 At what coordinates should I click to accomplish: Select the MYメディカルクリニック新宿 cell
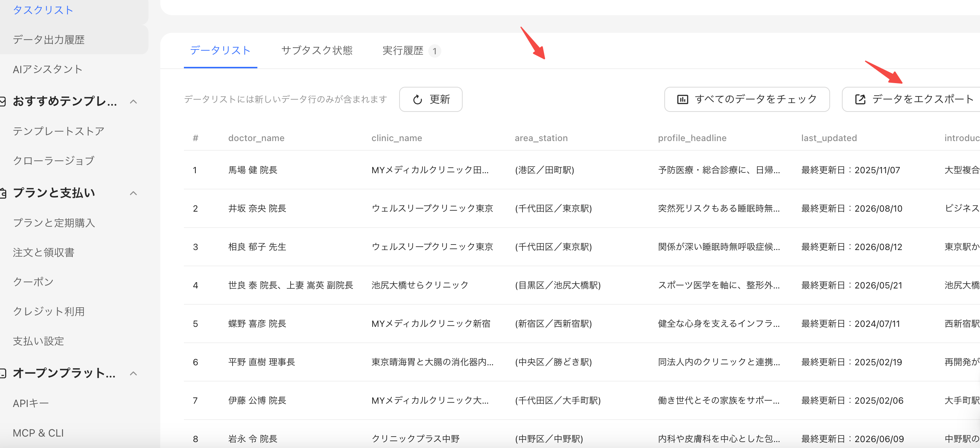(x=431, y=324)
